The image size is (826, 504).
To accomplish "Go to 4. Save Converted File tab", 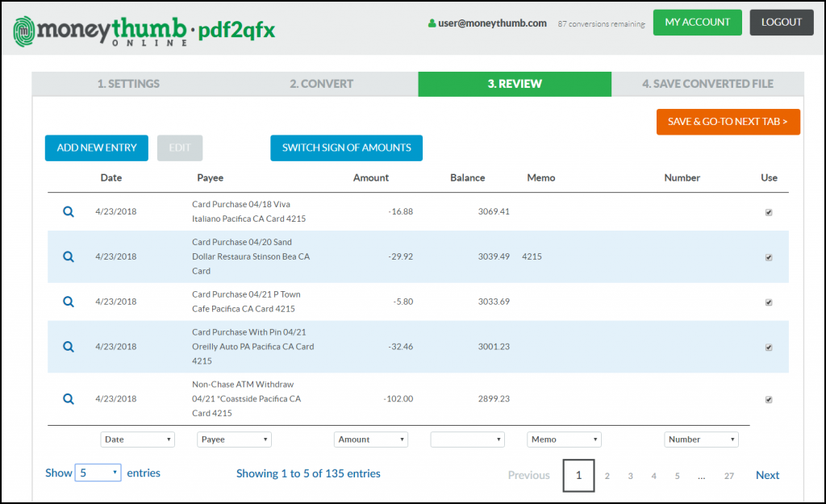I will pos(707,84).
